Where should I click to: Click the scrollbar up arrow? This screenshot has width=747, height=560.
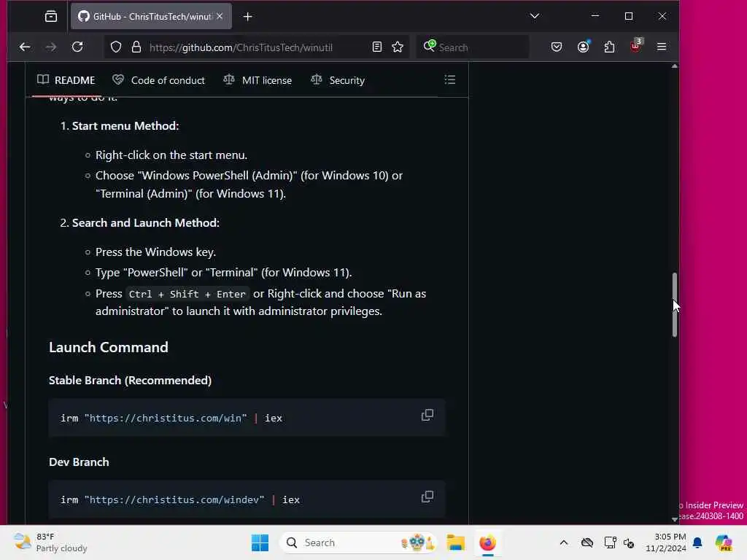pos(674,66)
